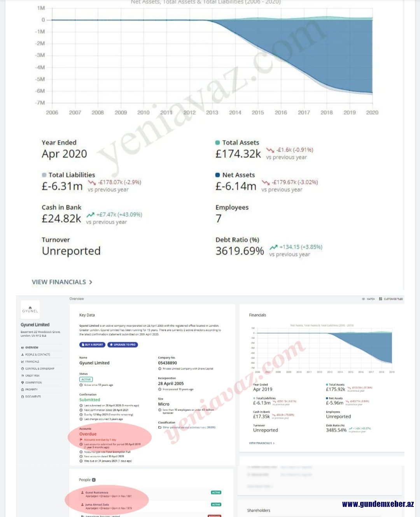Screen dimensions: 420x517
Task: Click the Upgrade To Pro button
Action: point(122,345)
